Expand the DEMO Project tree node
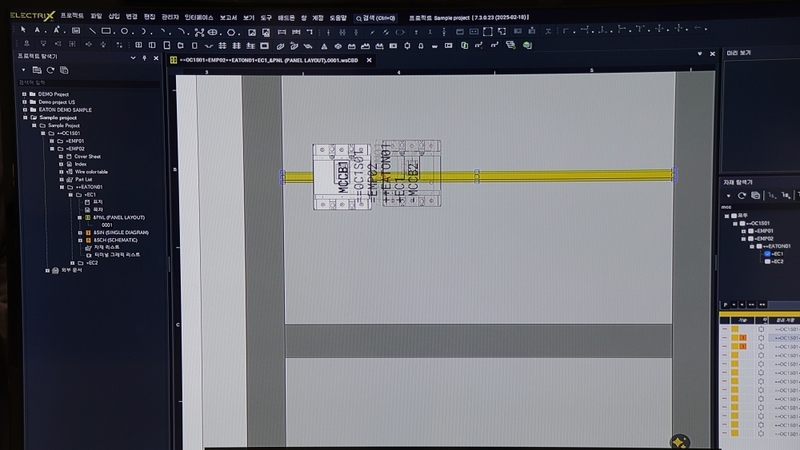This screenshot has height=450, width=800. coord(23,94)
